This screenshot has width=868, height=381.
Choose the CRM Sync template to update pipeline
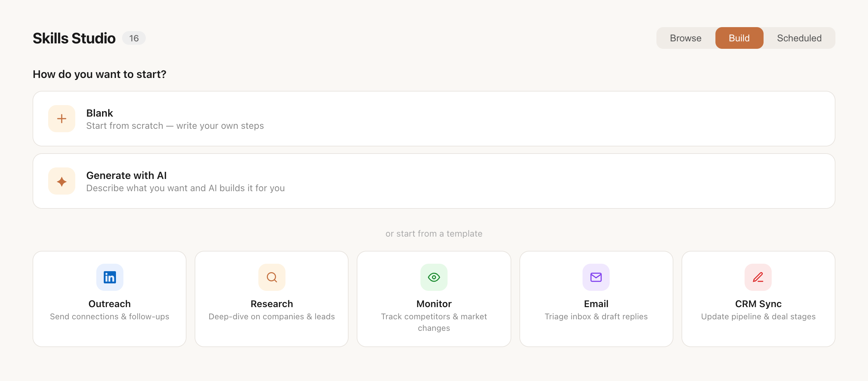(758, 299)
